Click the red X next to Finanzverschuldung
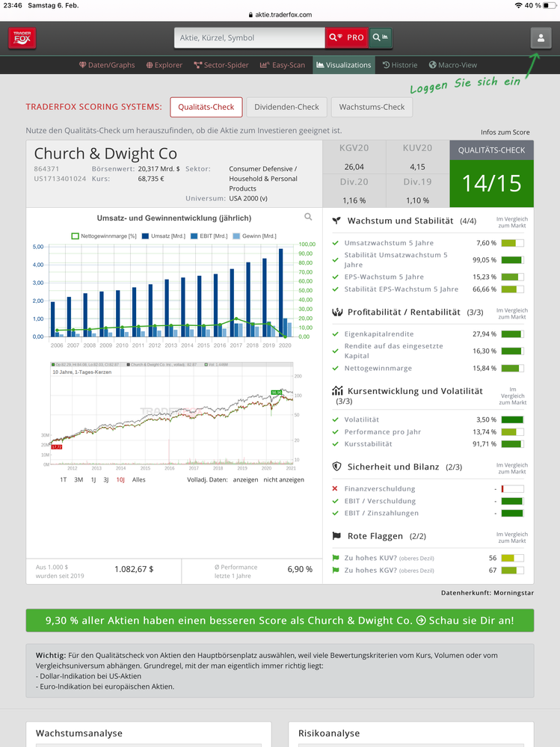560x747 pixels. (x=335, y=488)
